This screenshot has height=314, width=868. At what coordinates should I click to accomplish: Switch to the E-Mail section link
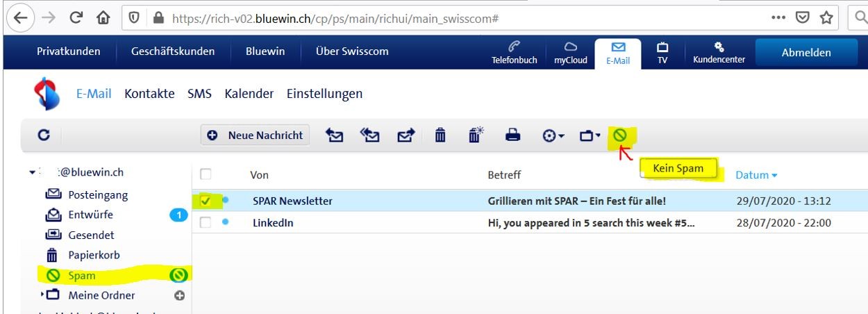[94, 94]
